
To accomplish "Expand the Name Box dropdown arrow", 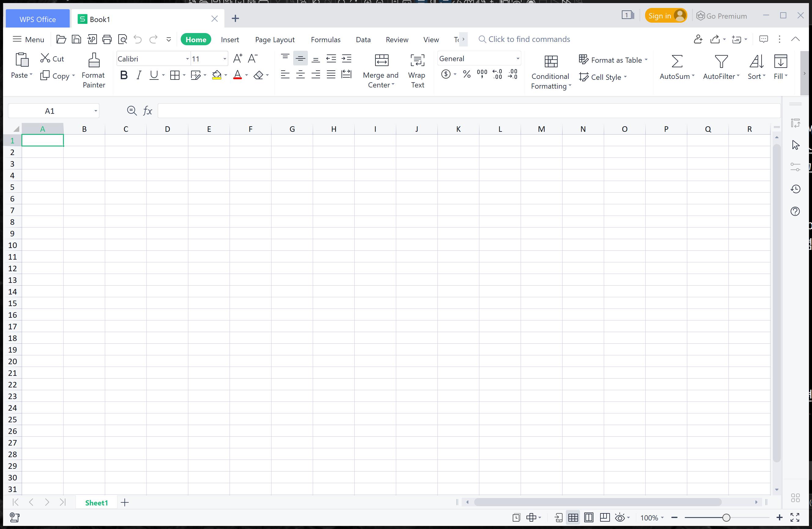I will [x=95, y=111].
